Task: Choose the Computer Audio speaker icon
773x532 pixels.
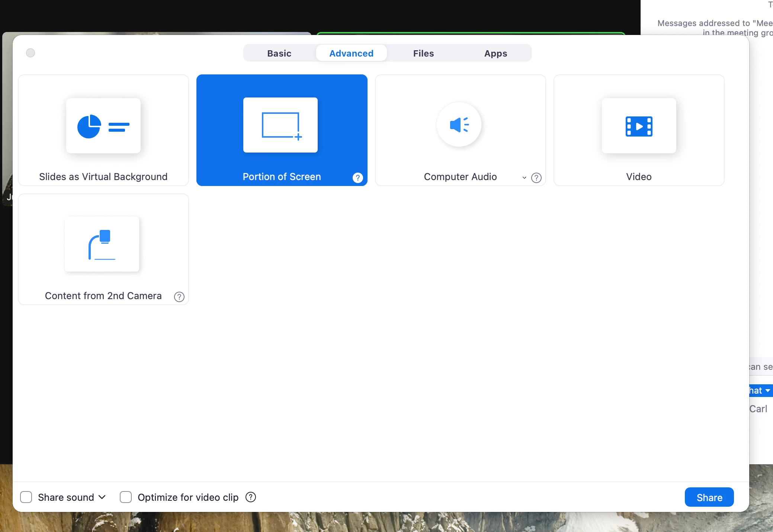Action: 459,125
